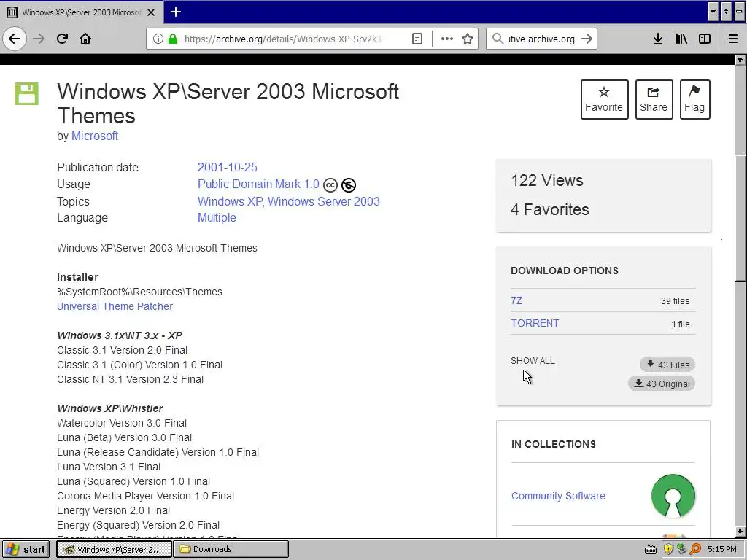Image resolution: width=747 pixels, height=560 pixels.
Task: Open page actions three-dots menu
Action: [447, 39]
